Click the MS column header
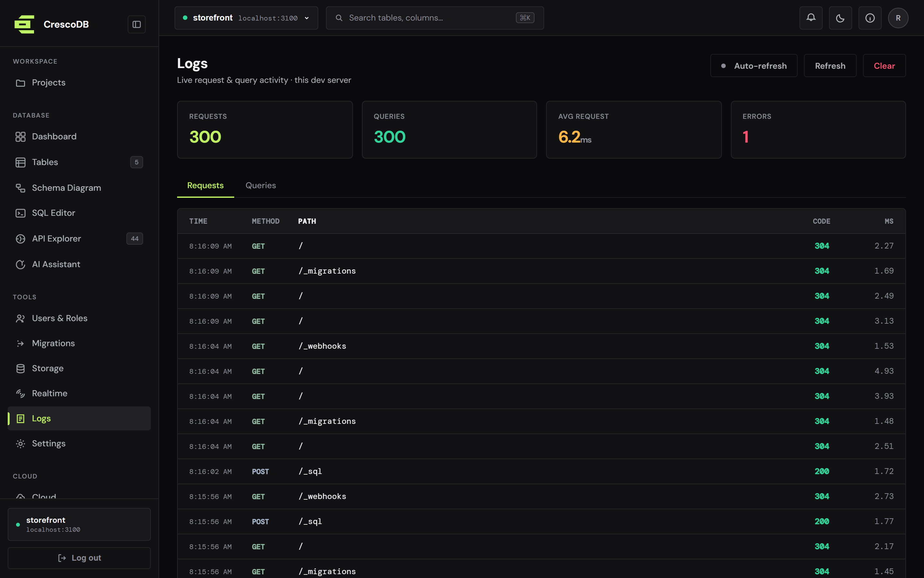924x578 pixels. click(889, 221)
